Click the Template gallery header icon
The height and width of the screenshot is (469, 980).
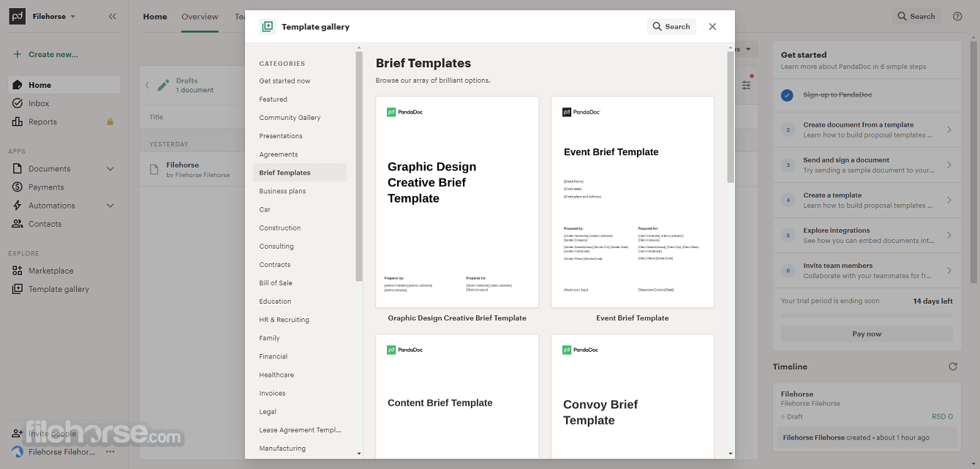(x=268, y=26)
